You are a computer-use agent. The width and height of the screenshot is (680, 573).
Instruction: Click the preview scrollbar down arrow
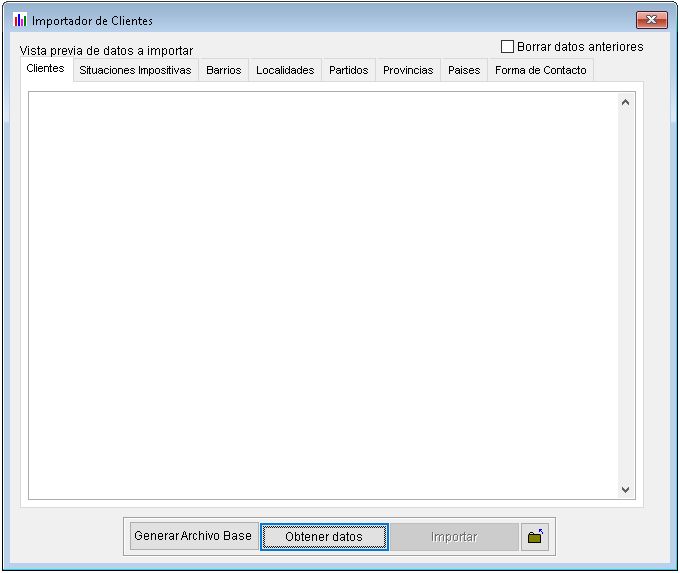click(x=626, y=490)
